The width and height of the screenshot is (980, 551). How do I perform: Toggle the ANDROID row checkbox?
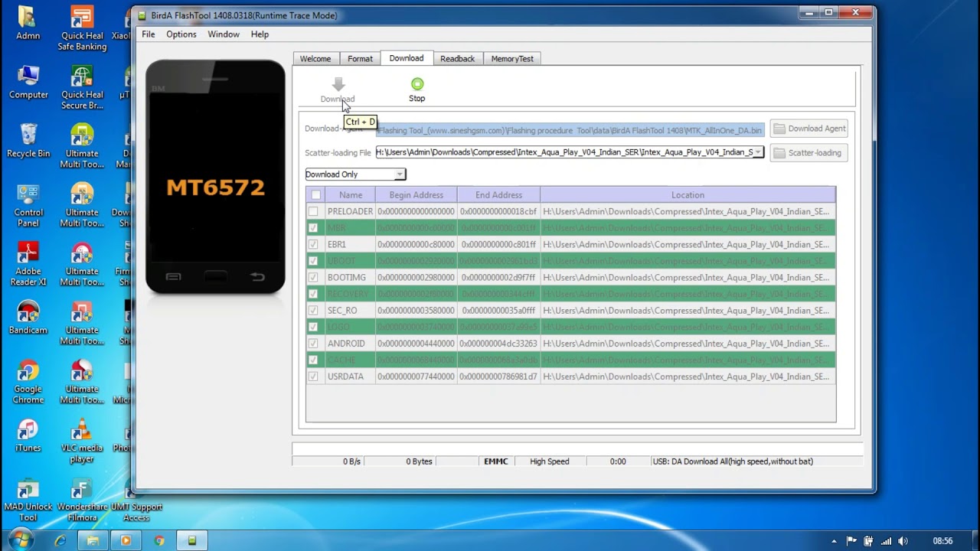(313, 344)
